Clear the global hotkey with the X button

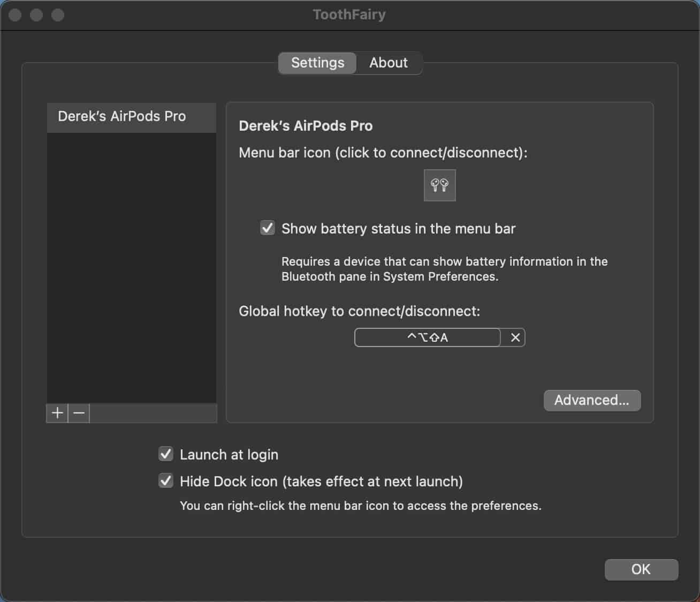515,337
